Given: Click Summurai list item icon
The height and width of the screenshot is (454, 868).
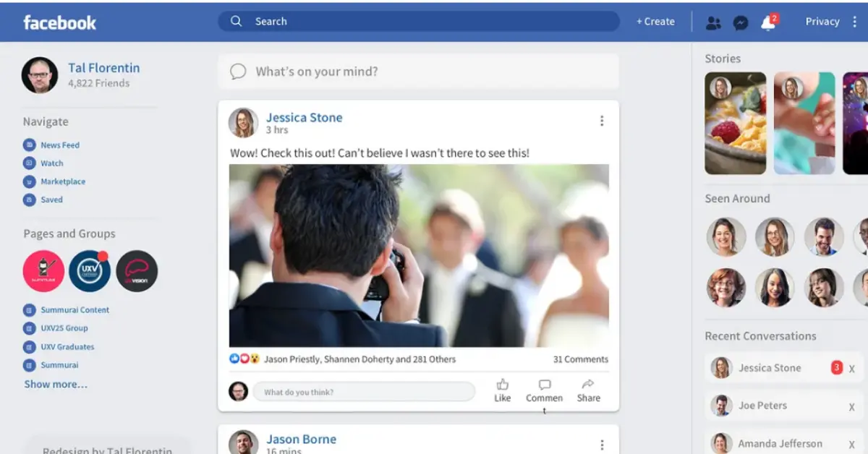Looking at the screenshot, I should click(29, 365).
